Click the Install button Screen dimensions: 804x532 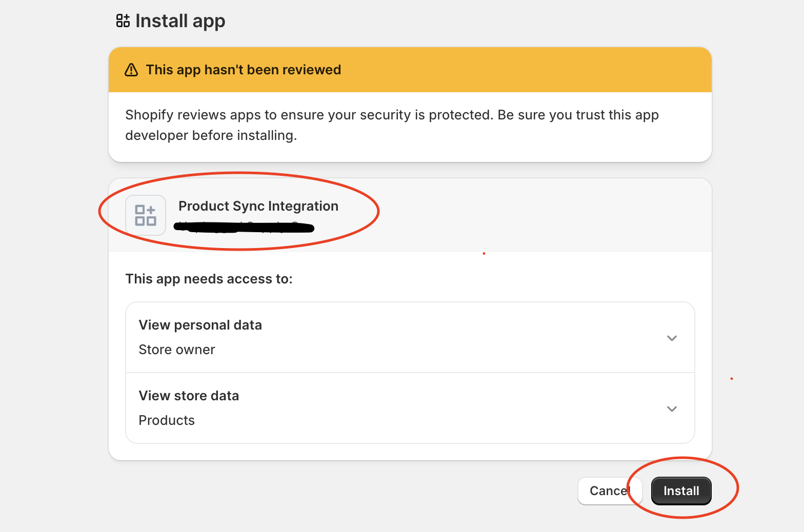click(681, 491)
